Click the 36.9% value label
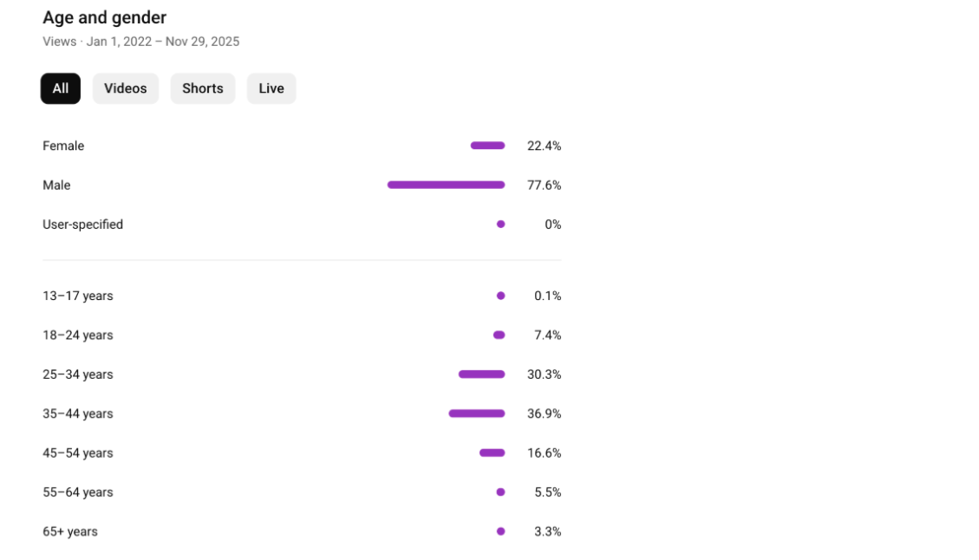 click(544, 414)
